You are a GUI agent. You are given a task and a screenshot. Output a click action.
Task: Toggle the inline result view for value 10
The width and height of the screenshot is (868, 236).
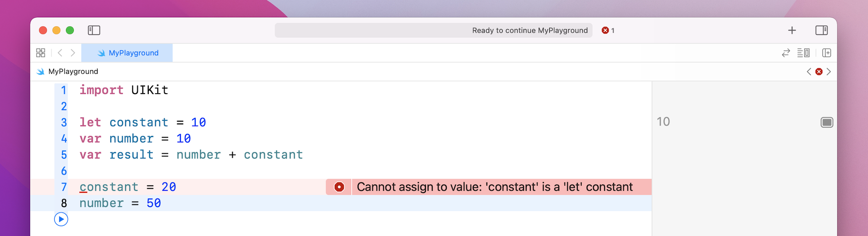pos(827,122)
